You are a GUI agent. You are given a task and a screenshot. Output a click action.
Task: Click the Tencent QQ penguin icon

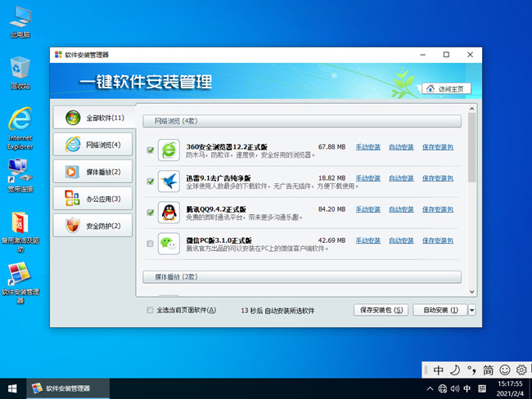[169, 213]
